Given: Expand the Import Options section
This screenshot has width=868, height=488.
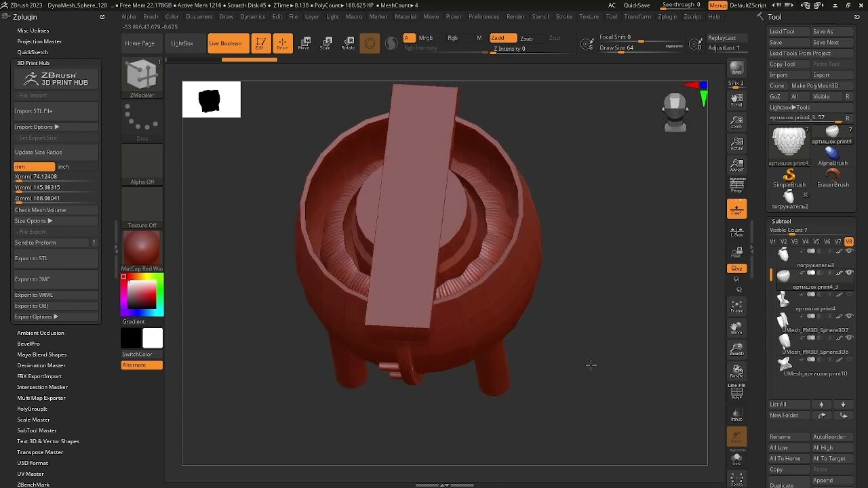Looking at the screenshot, I should pos(34,127).
